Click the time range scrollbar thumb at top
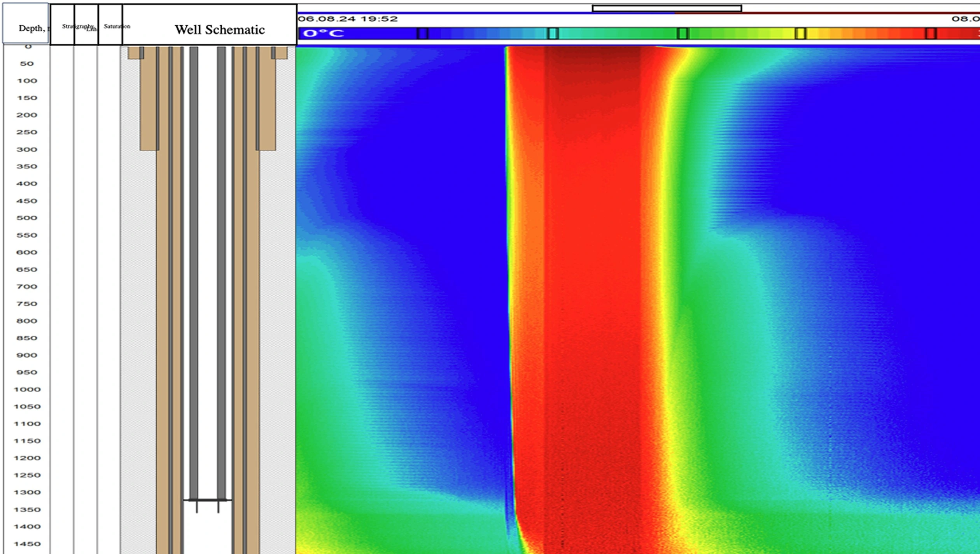The height and width of the screenshot is (554, 980). point(667,8)
